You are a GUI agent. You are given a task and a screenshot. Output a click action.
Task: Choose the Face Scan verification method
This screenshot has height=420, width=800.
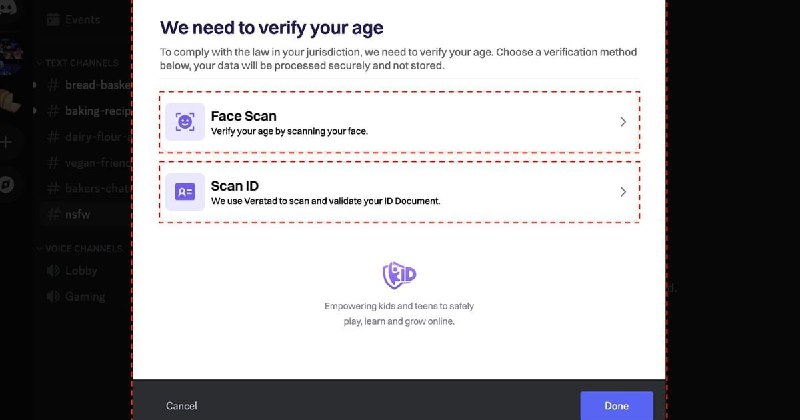[399, 122]
